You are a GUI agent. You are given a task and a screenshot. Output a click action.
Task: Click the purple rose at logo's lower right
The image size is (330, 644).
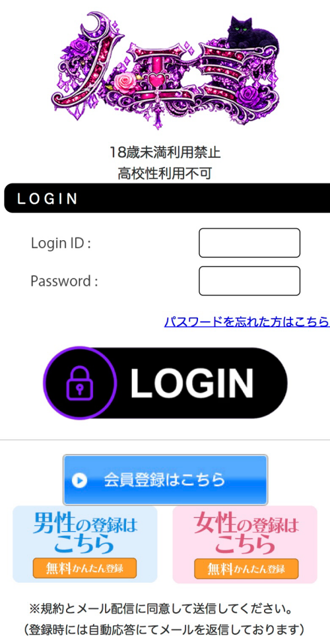coord(249,98)
